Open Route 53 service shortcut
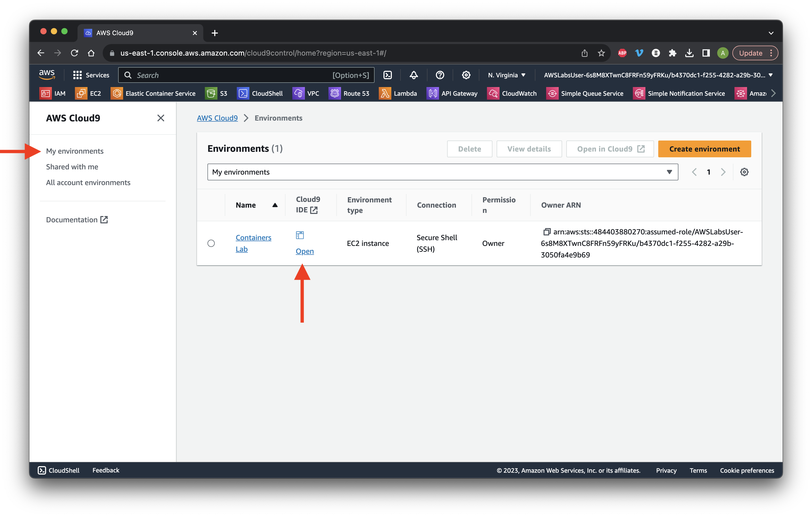This screenshot has height=517, width=812. click(x=349, y=94)
